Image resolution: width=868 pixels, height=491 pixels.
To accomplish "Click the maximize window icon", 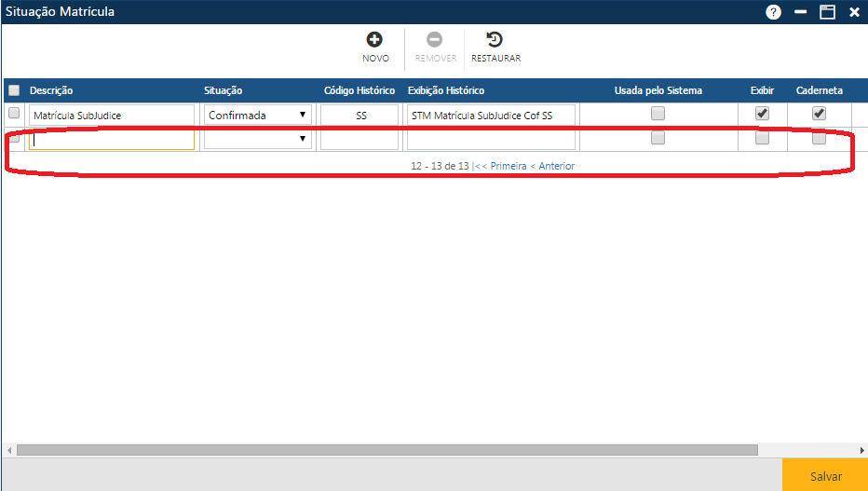I will point(826,12).
